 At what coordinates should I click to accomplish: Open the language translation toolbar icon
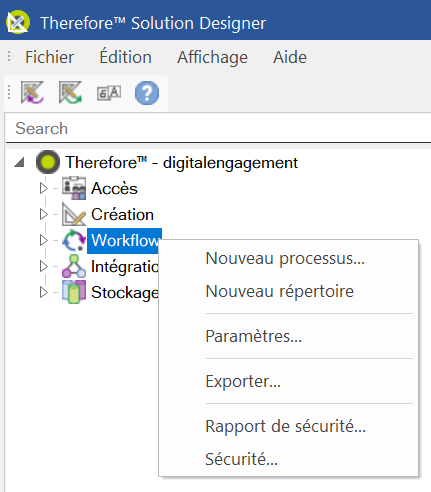pos(109,93)
